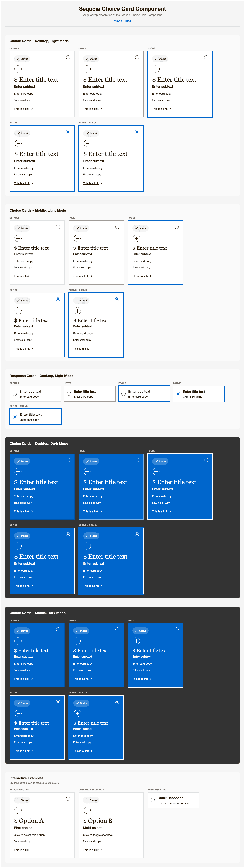Click plus icon in Desktop Dark Mode ACTIVE card

point(18,546)
